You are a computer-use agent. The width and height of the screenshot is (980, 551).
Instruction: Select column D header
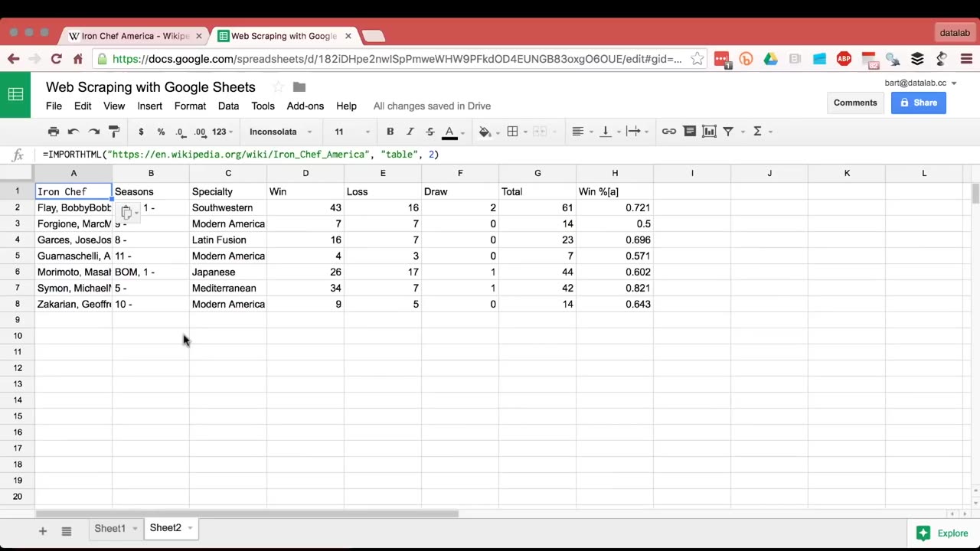tap(305, 174)
